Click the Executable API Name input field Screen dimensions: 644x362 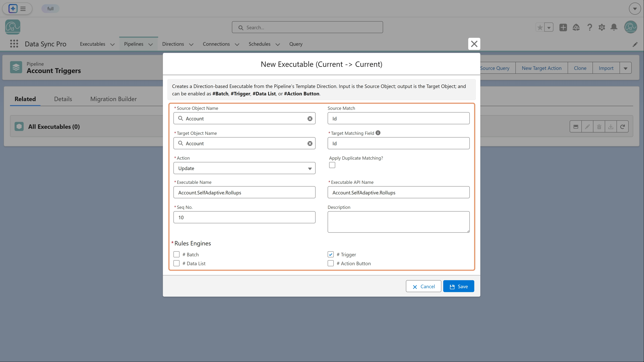click(x=398, y=192)
